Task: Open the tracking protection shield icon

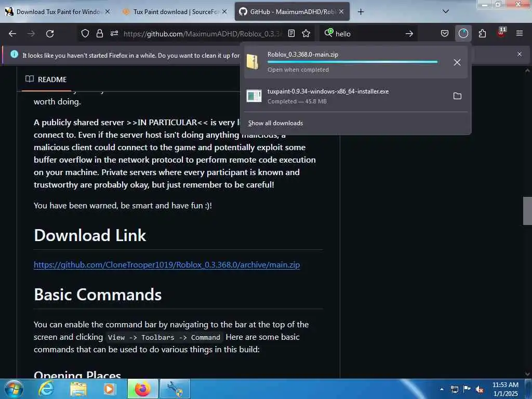Action: [85, 33]
